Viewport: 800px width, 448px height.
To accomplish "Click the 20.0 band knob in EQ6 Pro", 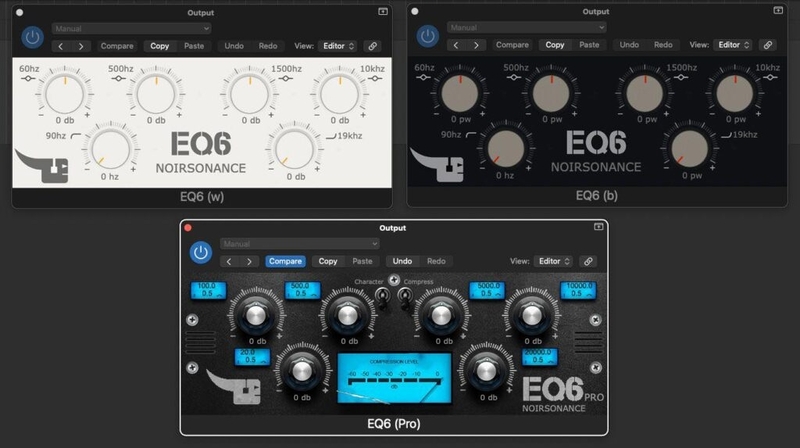I will point(302,371).
